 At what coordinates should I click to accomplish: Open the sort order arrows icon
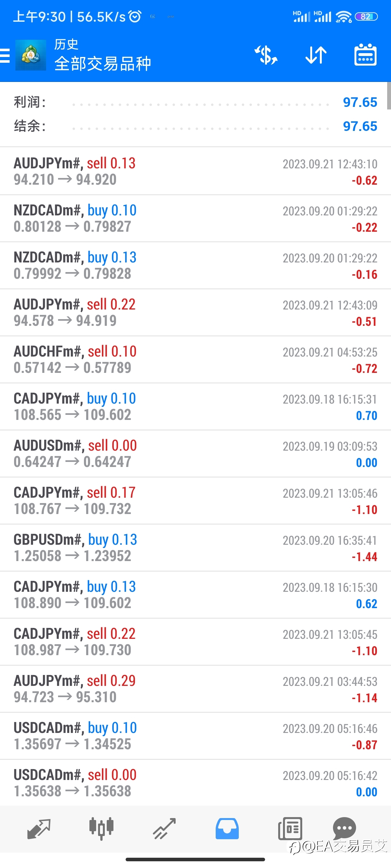click(316, 55)
